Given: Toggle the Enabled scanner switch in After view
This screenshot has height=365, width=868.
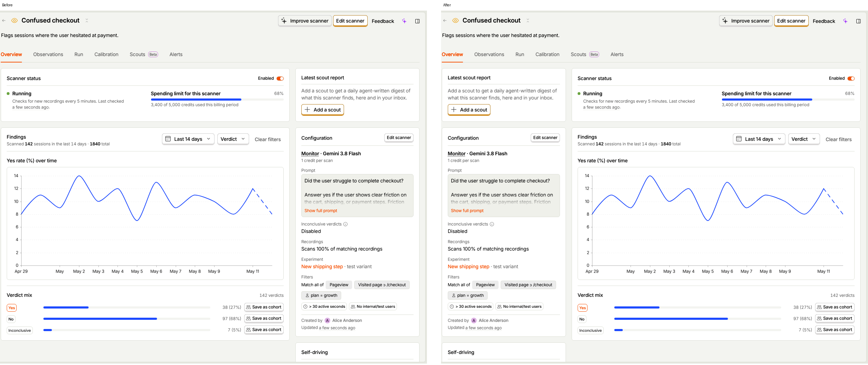Looking at the screenshot, I should [x=851, y=78].
